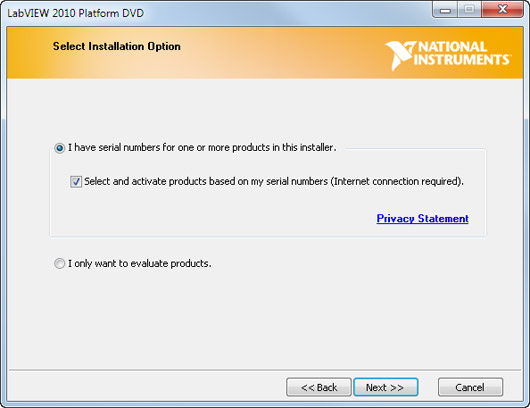Click the 'Select Installation Option' heading
Viewport: 530px width, 408px height.
(x=117, y=46)
